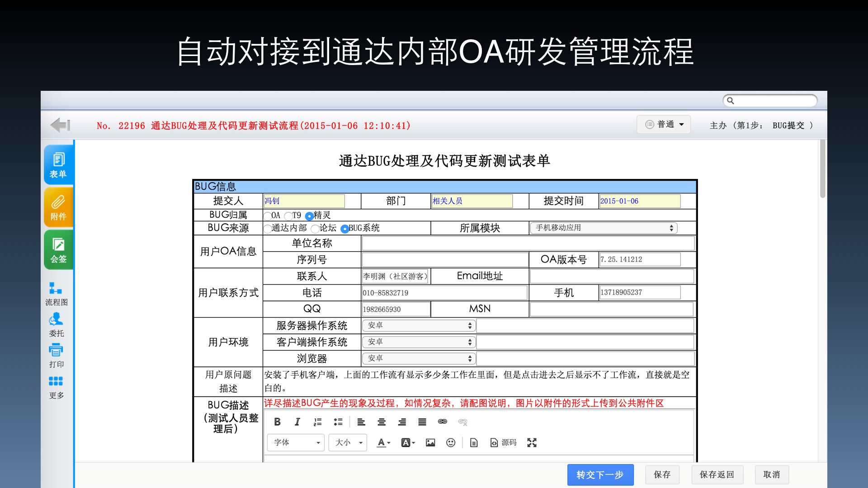The height and width of the screenshot is (488, 868).
Task: Open the 更多 more menu
Action: (x=57, y=387)
